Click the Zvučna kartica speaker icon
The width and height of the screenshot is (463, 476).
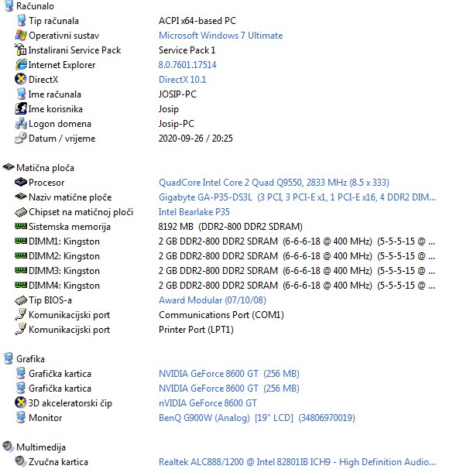click(x=21, y=461)
